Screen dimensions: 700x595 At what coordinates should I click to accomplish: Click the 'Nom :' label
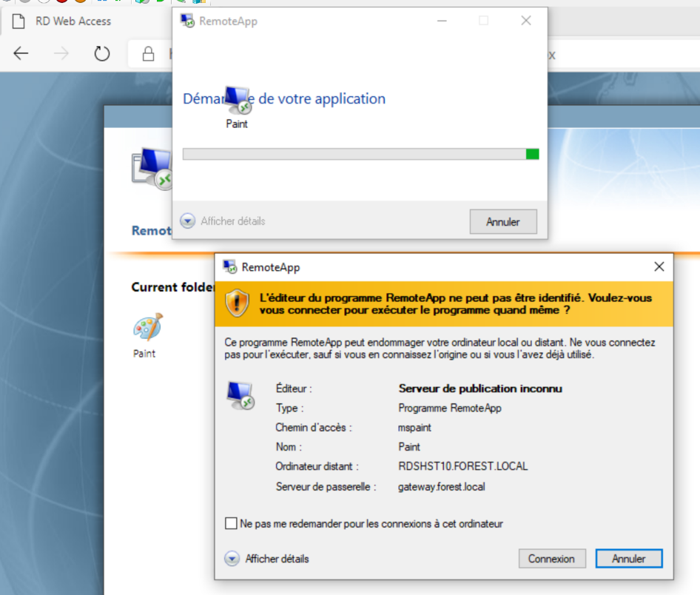(x=289, y=447)
